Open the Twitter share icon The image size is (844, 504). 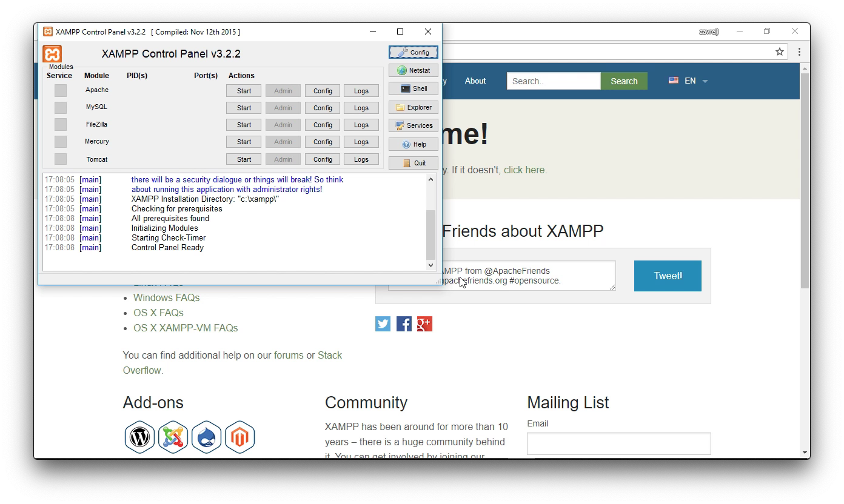(383, 324)
